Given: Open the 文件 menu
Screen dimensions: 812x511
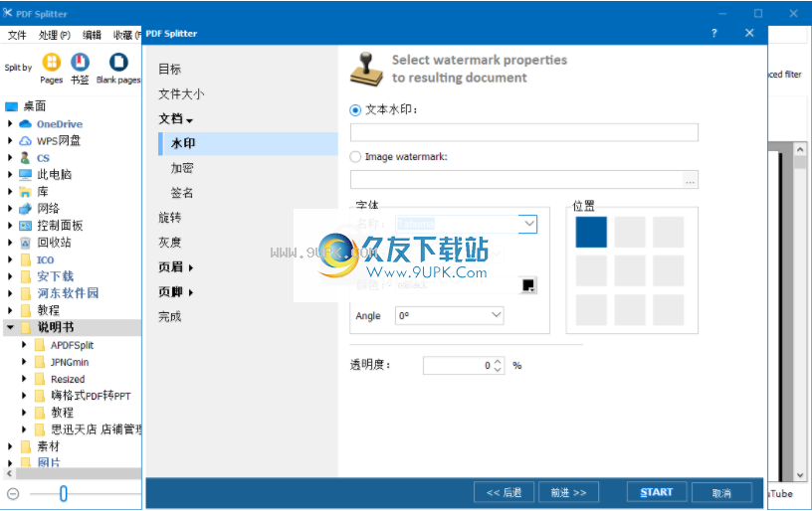Looking at the screenshot, I should click(x=17, y=35).
